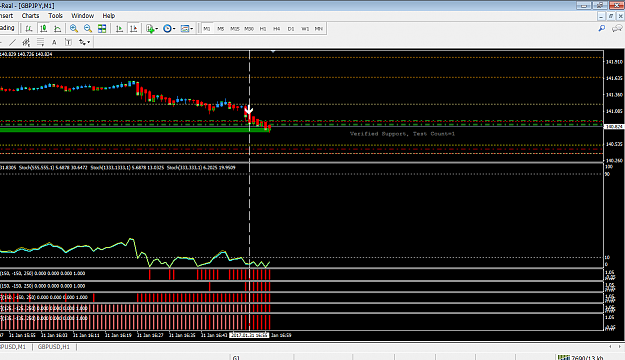Click the '31 Jan 16:27' time label

[150, 335]
